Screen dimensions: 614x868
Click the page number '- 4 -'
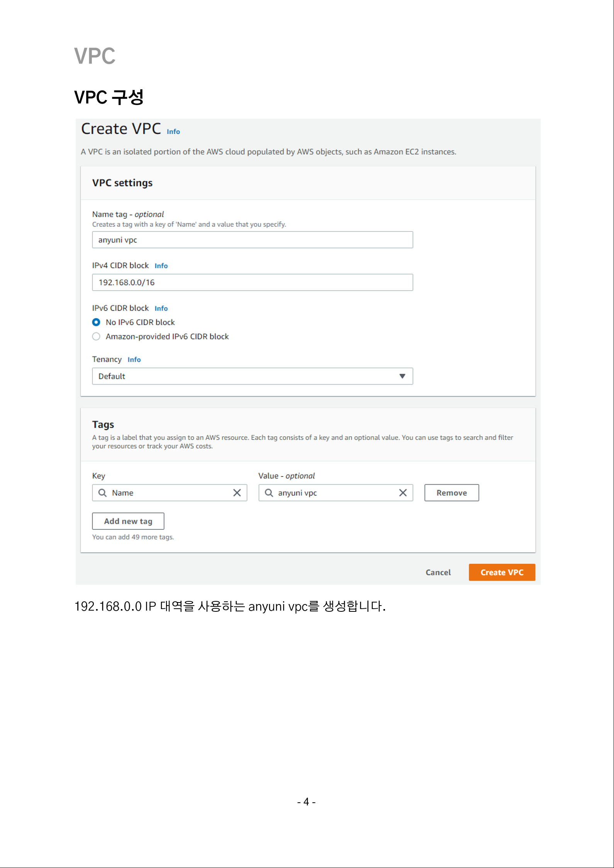pyautogui.click(x=307, y=802)
